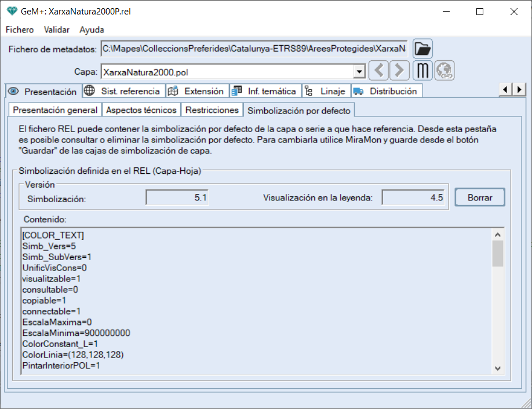Switch to the Extensión tab
532x409 pixels.
point(197,91)
